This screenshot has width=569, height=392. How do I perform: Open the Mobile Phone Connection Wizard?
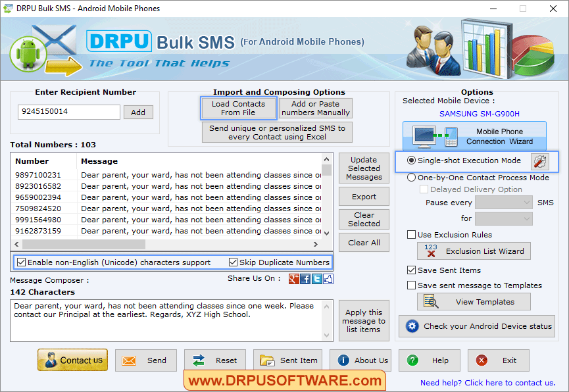click(474, 136)
